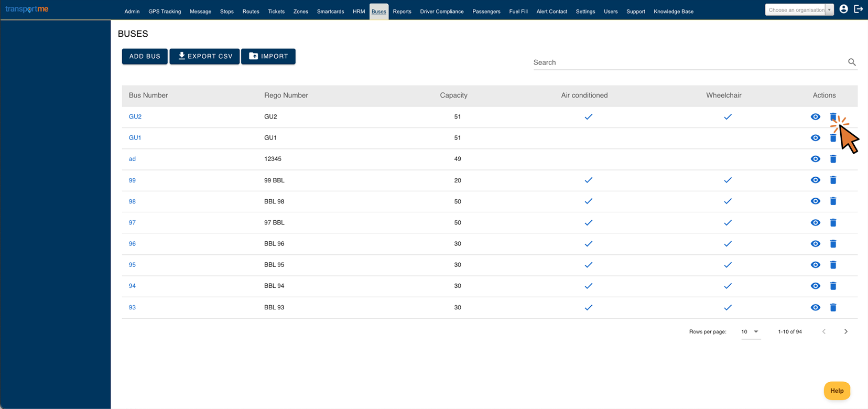The width and height of the screenshot is (868, 409).
Task: Open the Reports menu
Action: 402,12
